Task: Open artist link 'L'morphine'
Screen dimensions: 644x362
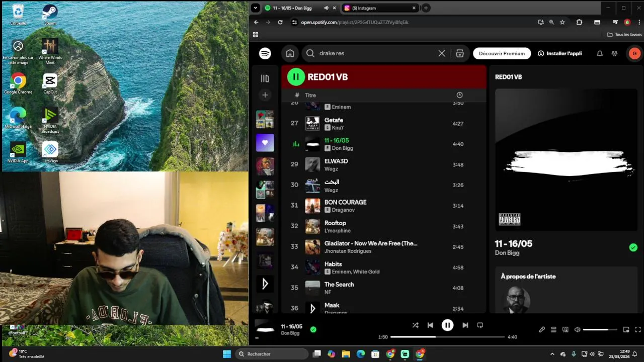Action: point(338,231)
